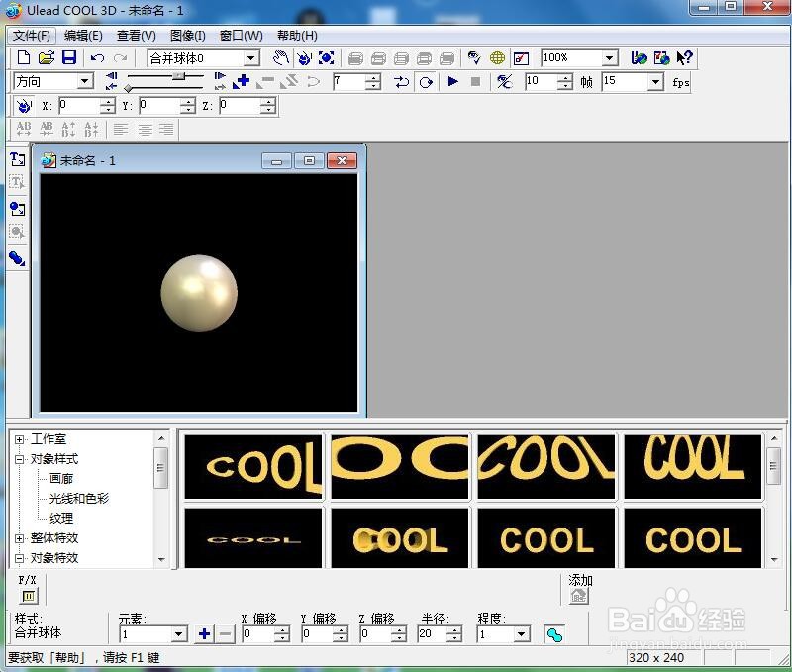792x672 pixels.
Task: Increase current frame number 7 stepper
Action: pos(373,78)
